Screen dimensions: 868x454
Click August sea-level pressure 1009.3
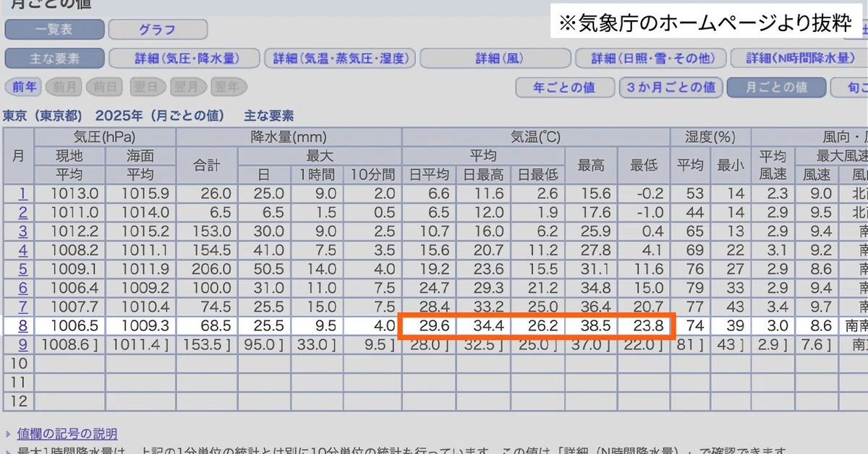tap(146, 325)
